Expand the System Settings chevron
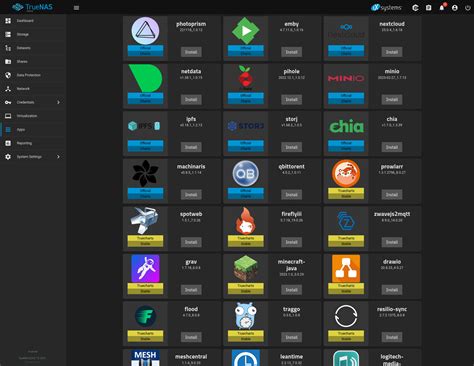The height and width of the screenshot is (366, 474). click(x=58, y=157)
